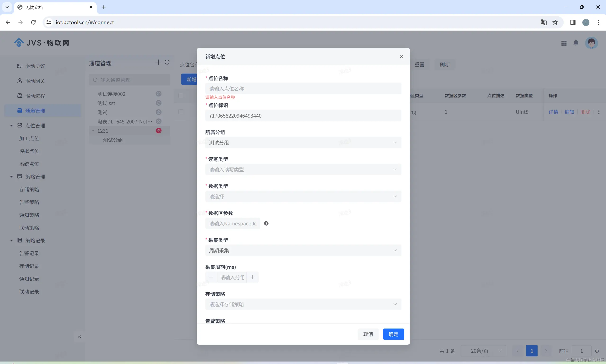The width and height of the screenshot is (606, 364).
Task: Check the first table row checkbox
Action: (181, 112)
